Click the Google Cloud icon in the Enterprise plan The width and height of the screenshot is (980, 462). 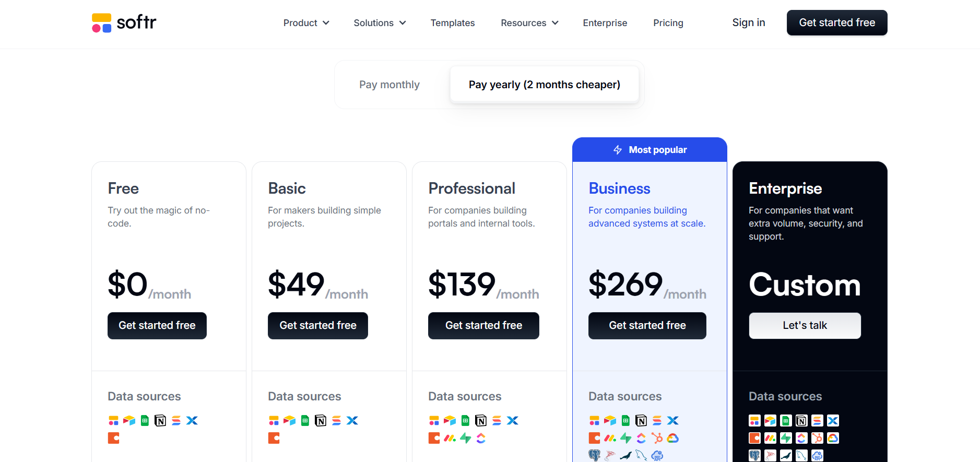tap(833, 439)
